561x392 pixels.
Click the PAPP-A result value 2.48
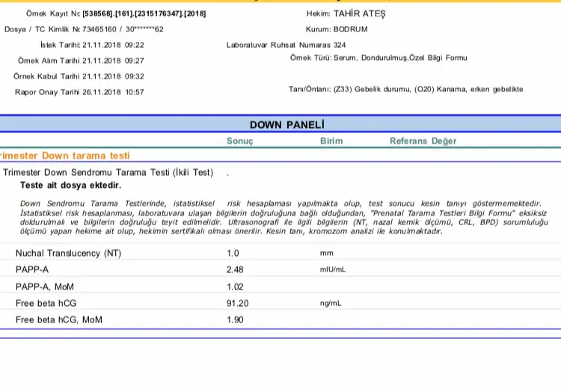(236, 269)
